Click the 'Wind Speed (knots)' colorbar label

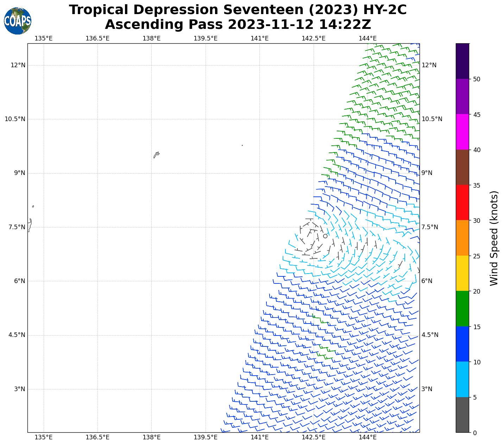pos(494,238)
